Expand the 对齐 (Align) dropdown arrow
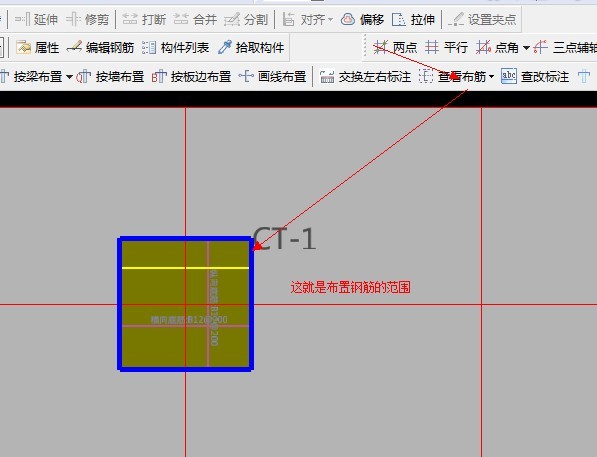 330,19
